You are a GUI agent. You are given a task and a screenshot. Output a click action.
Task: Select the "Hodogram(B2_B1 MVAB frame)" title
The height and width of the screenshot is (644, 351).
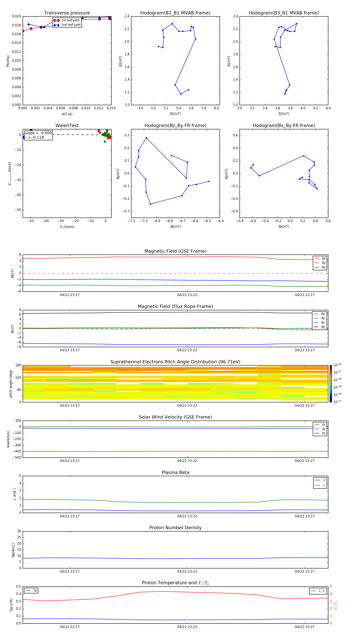click(x=175, y=13)
